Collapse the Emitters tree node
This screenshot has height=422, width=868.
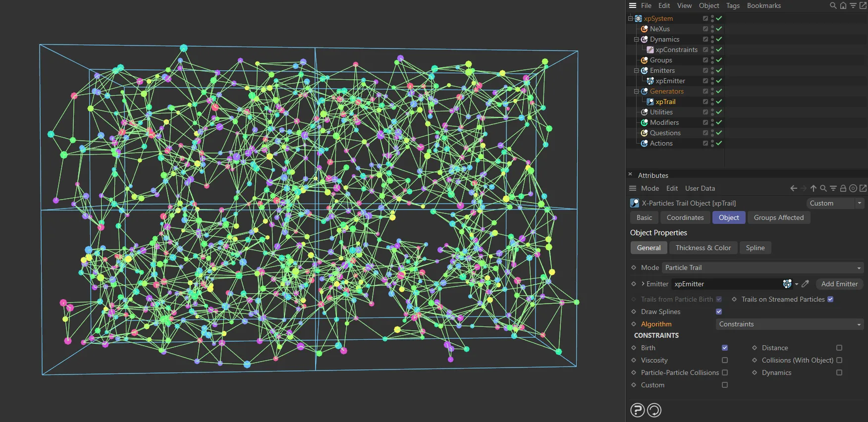click(637, 70)
